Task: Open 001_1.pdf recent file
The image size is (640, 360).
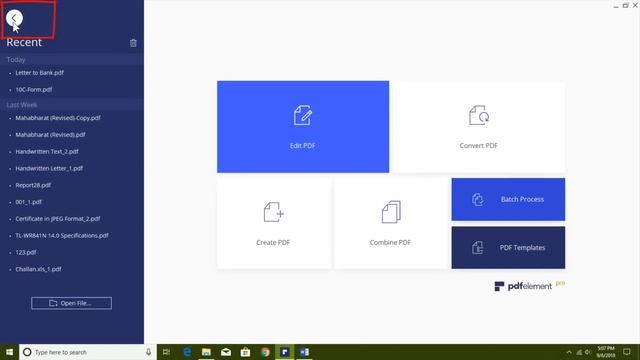Action: [29, 202]
